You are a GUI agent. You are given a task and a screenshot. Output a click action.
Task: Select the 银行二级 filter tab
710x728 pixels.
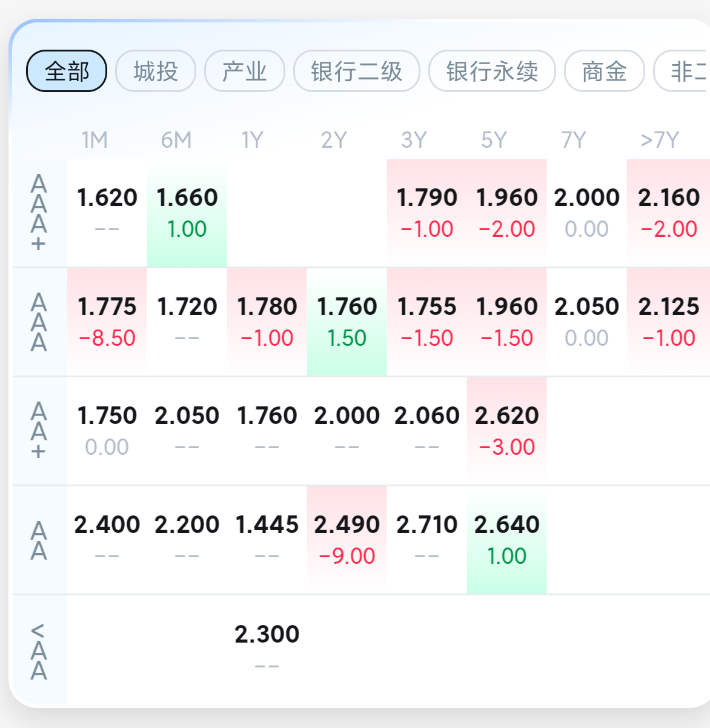click(x=356, y=71)
